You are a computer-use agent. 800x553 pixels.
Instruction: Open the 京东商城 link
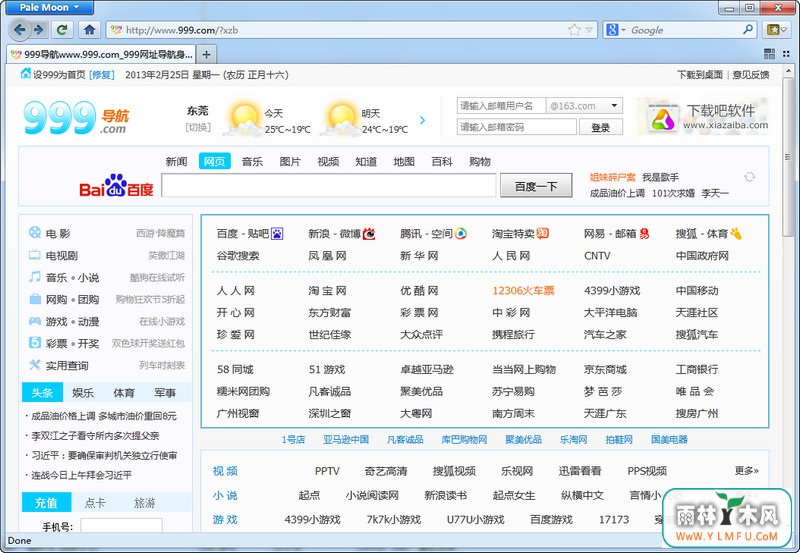click(x=605, y=369)
